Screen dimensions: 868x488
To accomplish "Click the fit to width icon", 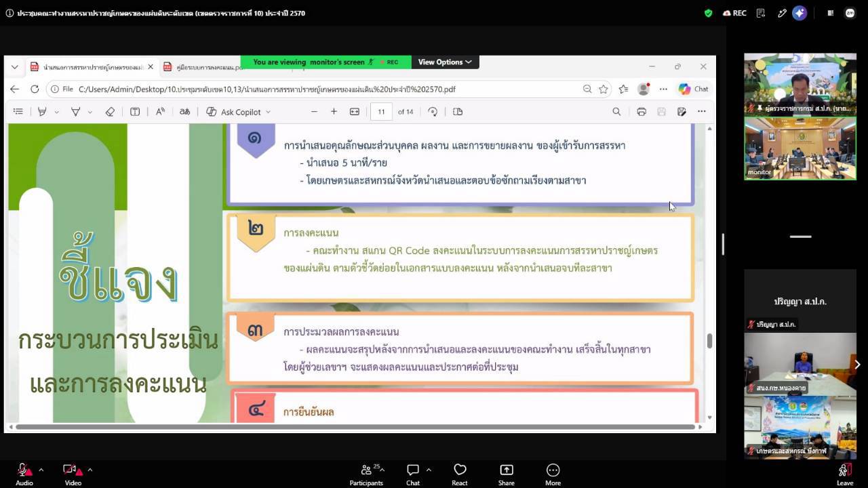I will 355,112.
